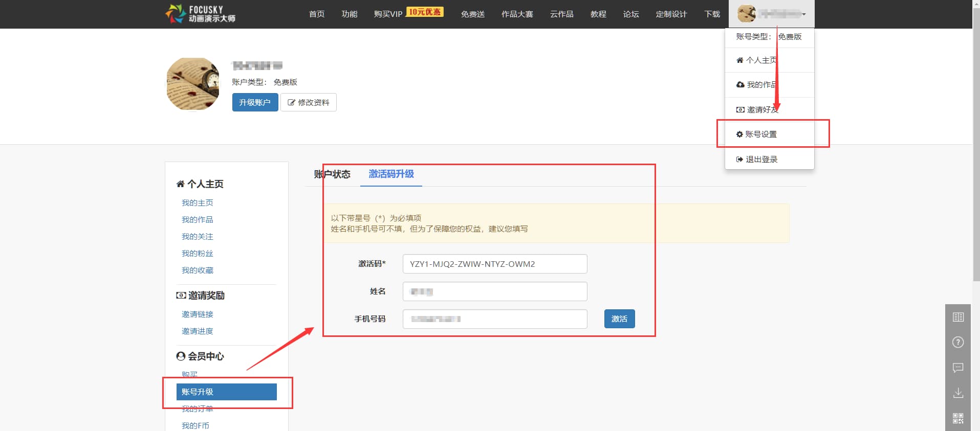The height and width of the screenshot is (431, 980).
Task: Click the chat feedback icon in the floating toolbar
Action: tap(959, 368)
